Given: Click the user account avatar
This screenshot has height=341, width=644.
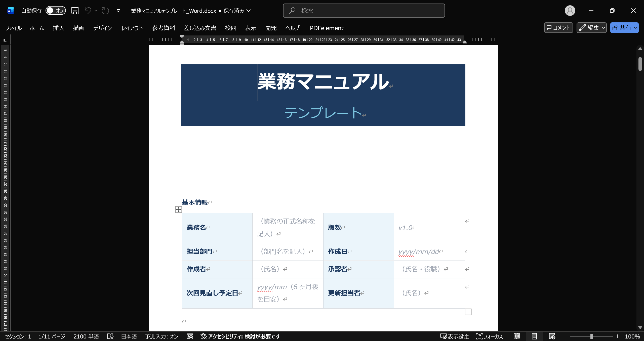Looking at the screenshot, I should pos(570,11).
